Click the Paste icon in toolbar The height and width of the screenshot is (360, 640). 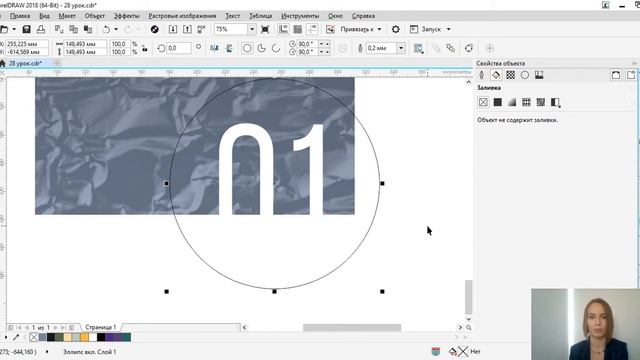coord(88,29)
